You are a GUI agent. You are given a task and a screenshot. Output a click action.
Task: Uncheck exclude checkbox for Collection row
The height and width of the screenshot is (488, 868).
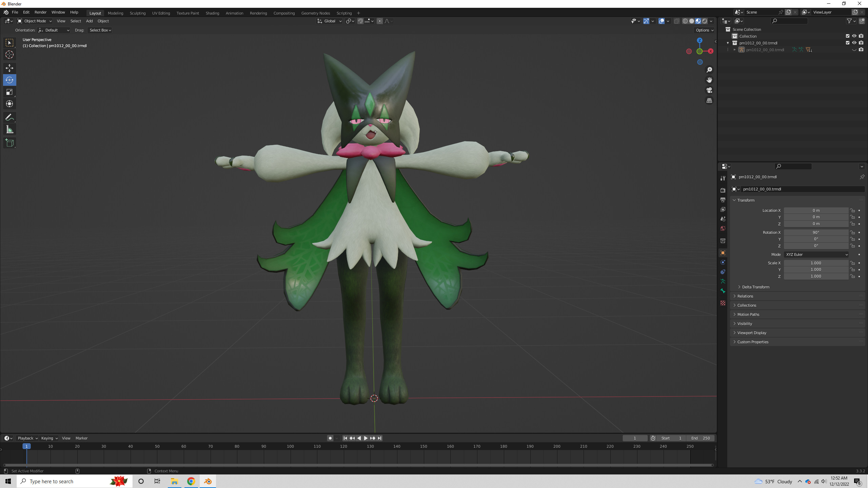point(848,36)
